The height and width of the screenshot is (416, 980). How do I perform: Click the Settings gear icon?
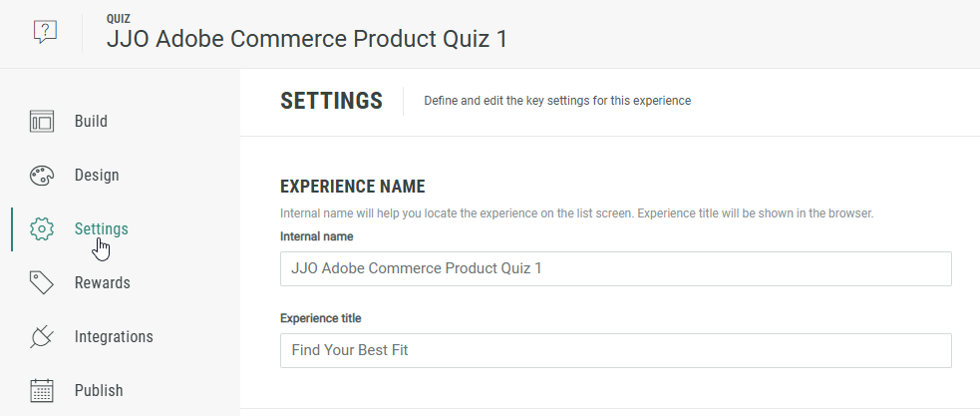point(41,229)
